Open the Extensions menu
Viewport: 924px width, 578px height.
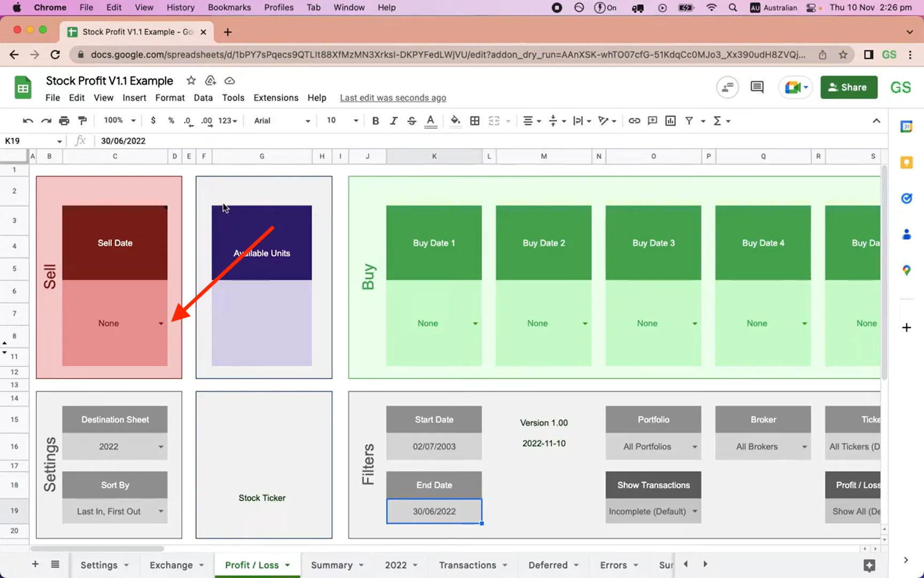tap(276, 97)
